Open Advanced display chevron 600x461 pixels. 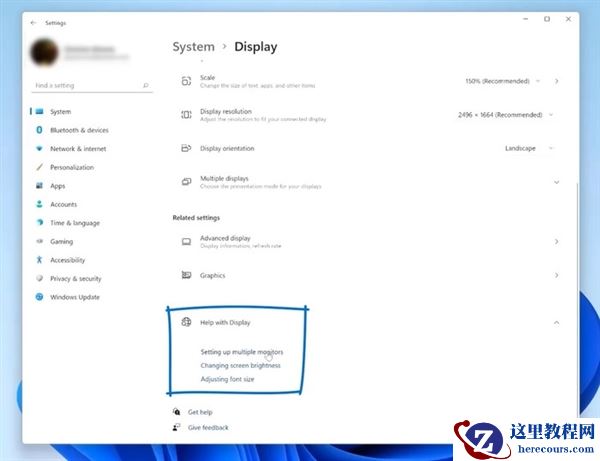[557, 241]
